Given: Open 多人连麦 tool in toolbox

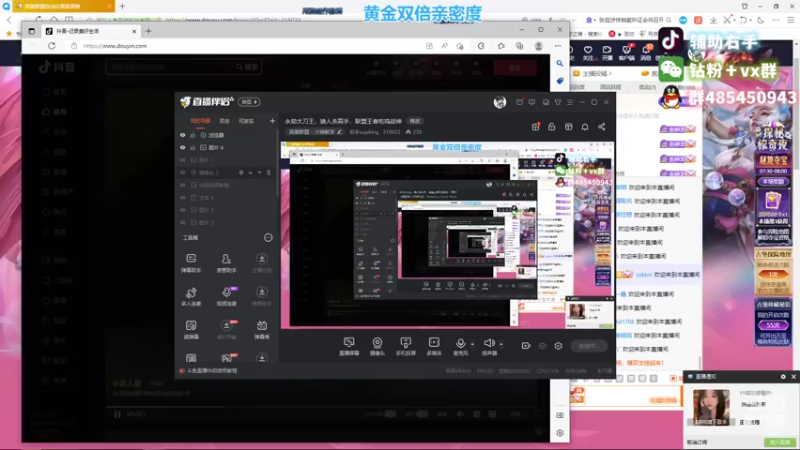Looking at the screenshot, I should [191, 296].
